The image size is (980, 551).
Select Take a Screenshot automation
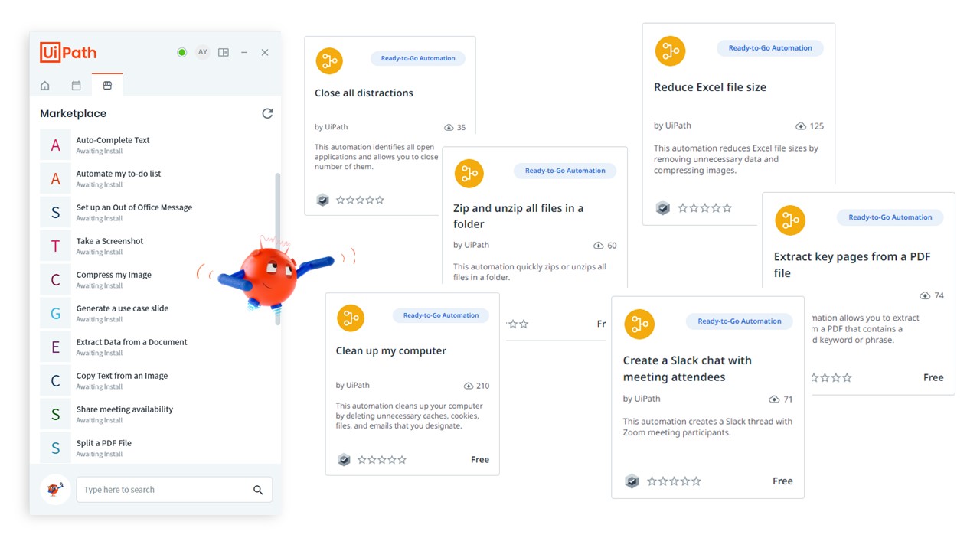point(157,246)
